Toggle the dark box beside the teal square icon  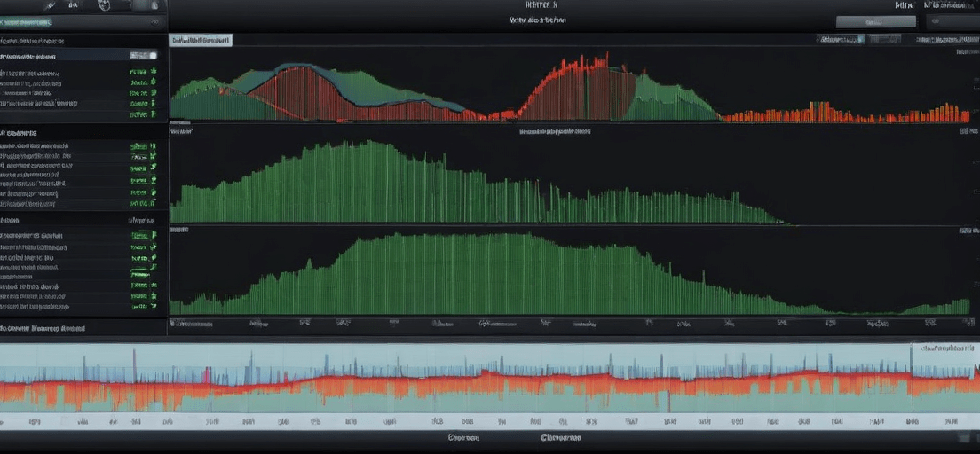click(x=885, y=39)
